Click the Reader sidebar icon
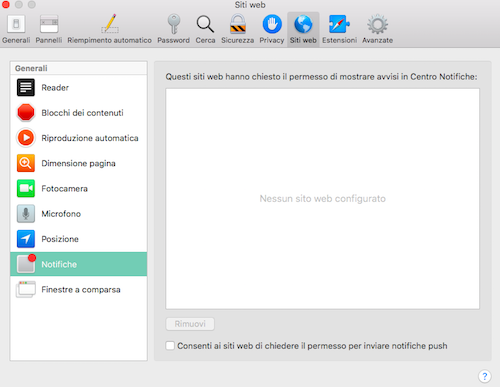This screenshot has height=387, width=500. coord(26,87)
